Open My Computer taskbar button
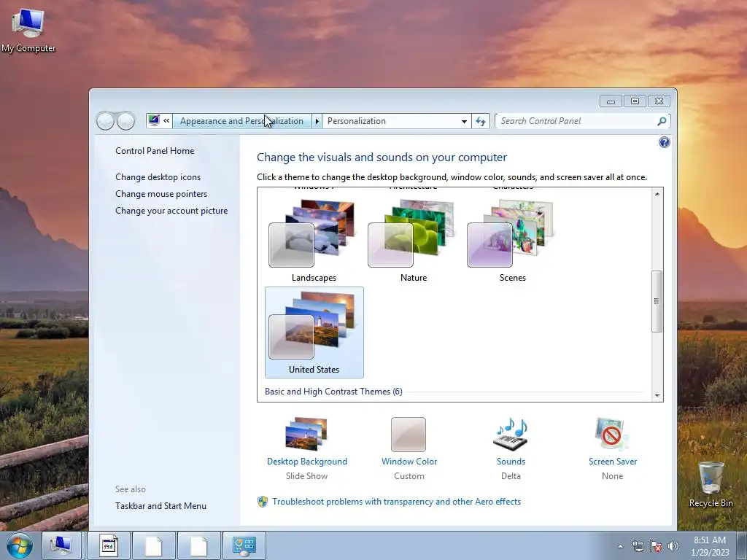 point(63,545)
